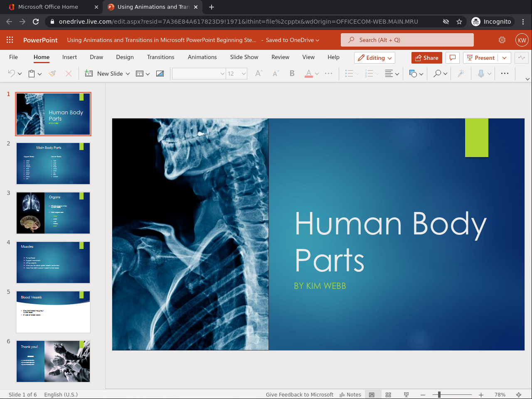The image size is (532, 399).
Task: Toggle Normal view in status bar
Action: [372, 394]
